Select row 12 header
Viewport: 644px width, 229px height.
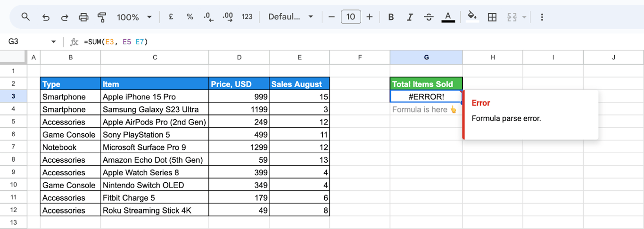[13, 210]
